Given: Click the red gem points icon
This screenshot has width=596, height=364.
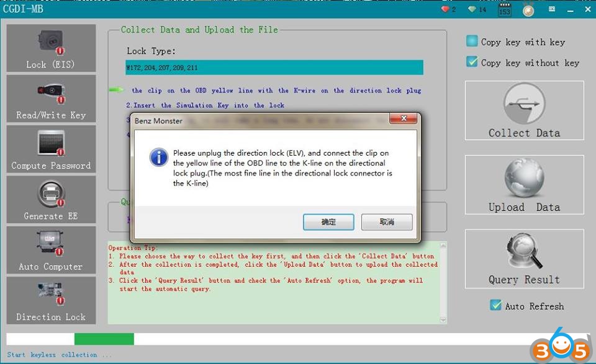Looking at the screenshot, I should [x=445, y=9].
